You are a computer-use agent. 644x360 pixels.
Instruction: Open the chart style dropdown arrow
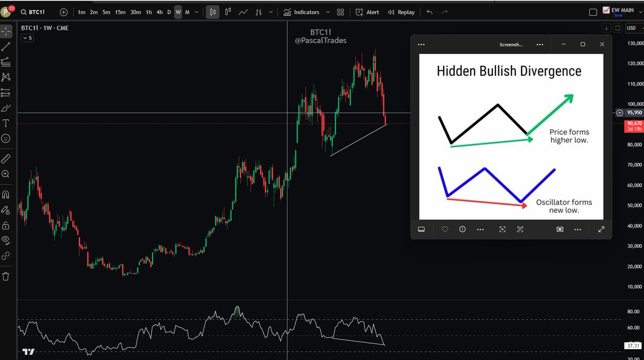click(270, 12)
